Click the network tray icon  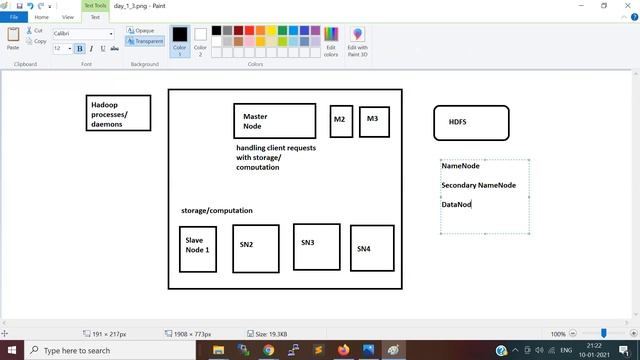coord(552,350)
